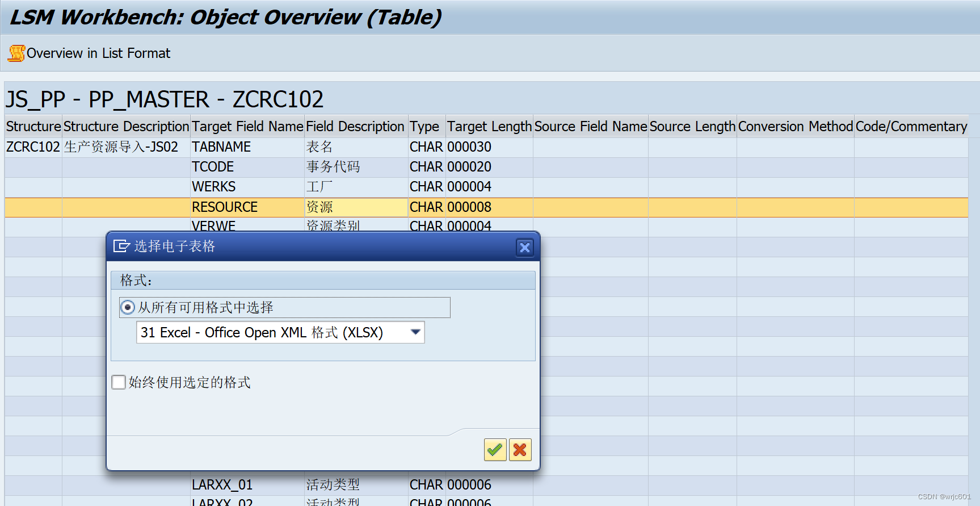Confirm the dialog with green checkmark
Viewport: 980px width, 506px height.
point(495,450)
